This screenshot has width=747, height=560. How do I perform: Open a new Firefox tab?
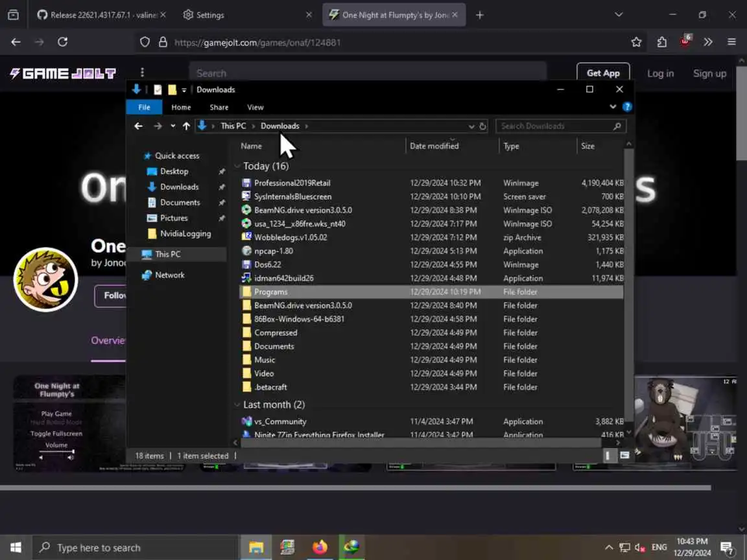[479, 15]
